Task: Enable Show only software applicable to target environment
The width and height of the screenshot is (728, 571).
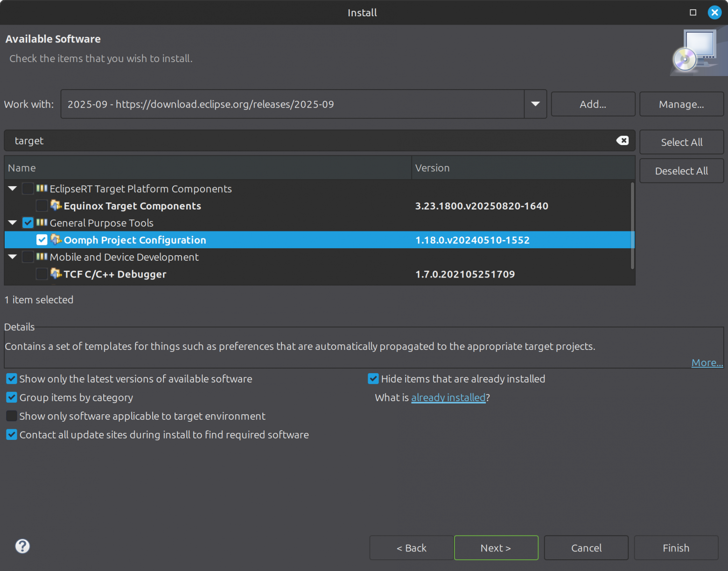Action: pyautogui.click(x=12, y=416)
